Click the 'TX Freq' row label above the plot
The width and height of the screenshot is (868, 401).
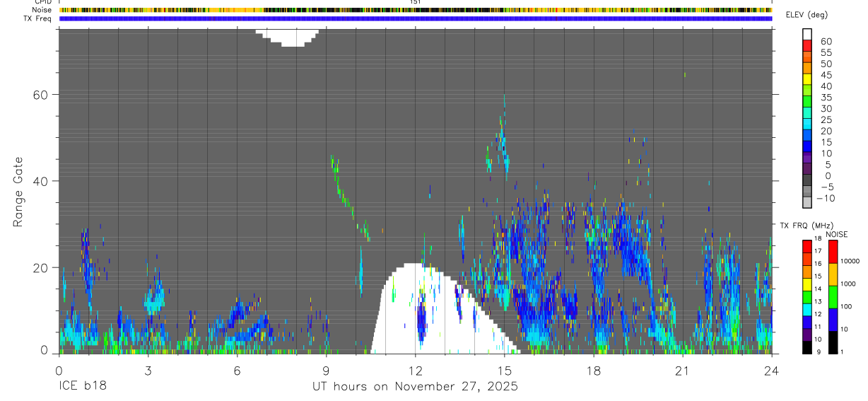38,18
